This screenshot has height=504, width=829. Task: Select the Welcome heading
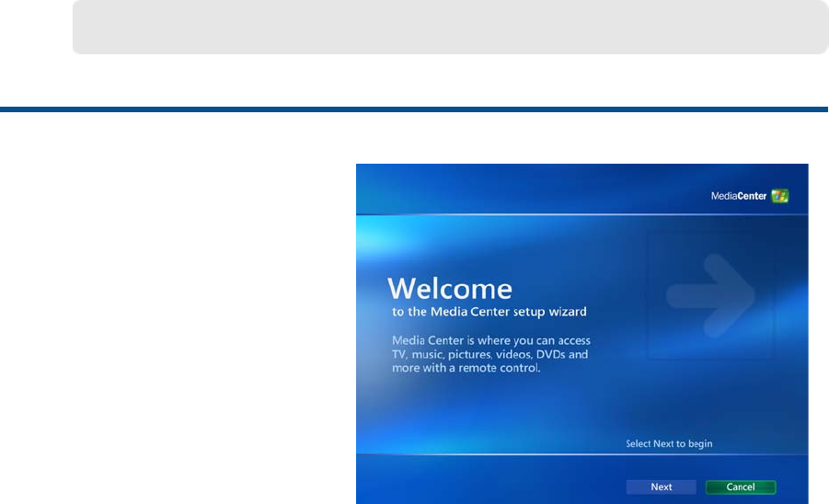pyautogui.click(x=450, y=289)
